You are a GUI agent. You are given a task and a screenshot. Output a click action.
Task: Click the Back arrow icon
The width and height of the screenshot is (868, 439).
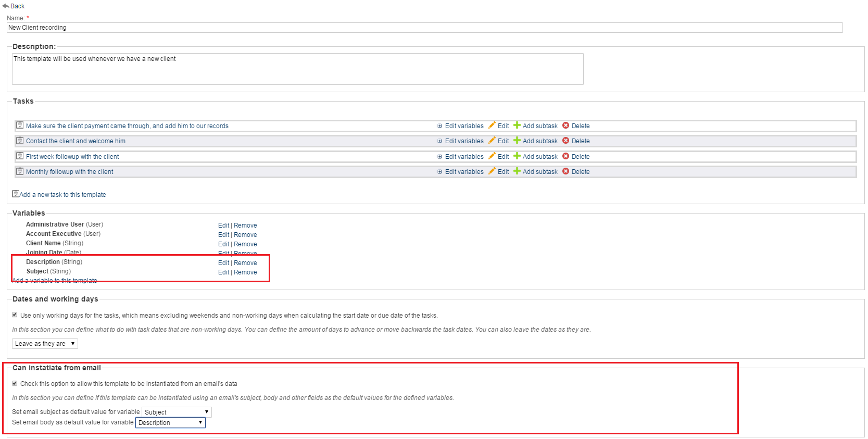click(6, 6)
